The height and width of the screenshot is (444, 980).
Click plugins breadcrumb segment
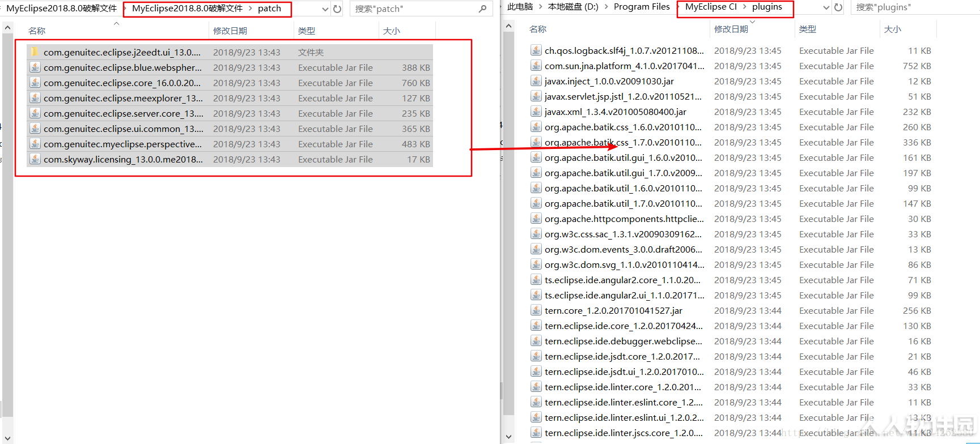point(767,7)
